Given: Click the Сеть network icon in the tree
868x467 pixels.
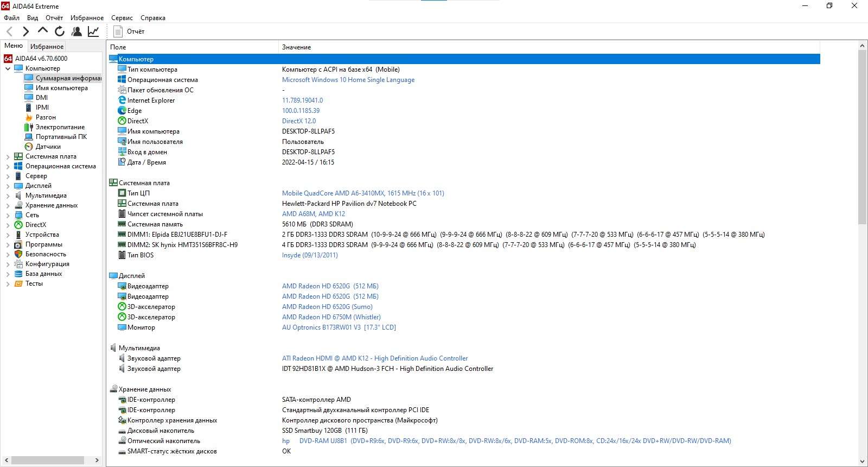Looking at the screenshot, I should [x=18, y=215].
